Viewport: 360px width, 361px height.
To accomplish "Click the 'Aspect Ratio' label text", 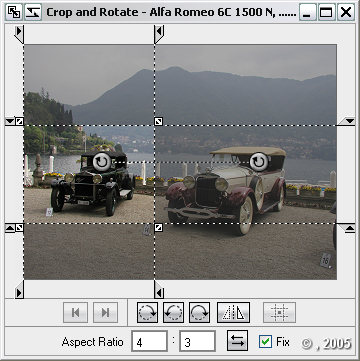I will click(93, 342).
